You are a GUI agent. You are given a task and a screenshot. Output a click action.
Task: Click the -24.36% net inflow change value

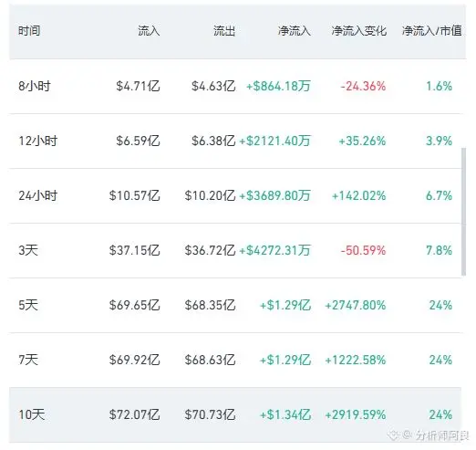tap(363, 86)
